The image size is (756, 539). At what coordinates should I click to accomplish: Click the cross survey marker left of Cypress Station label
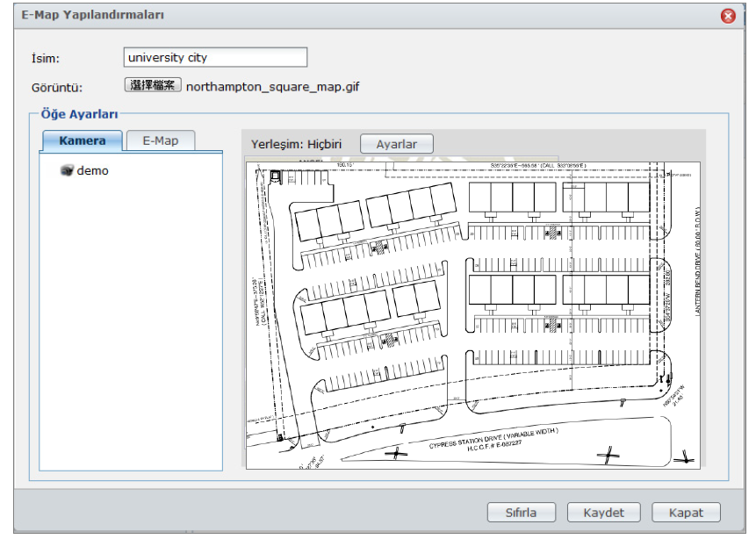coord(396,453)
